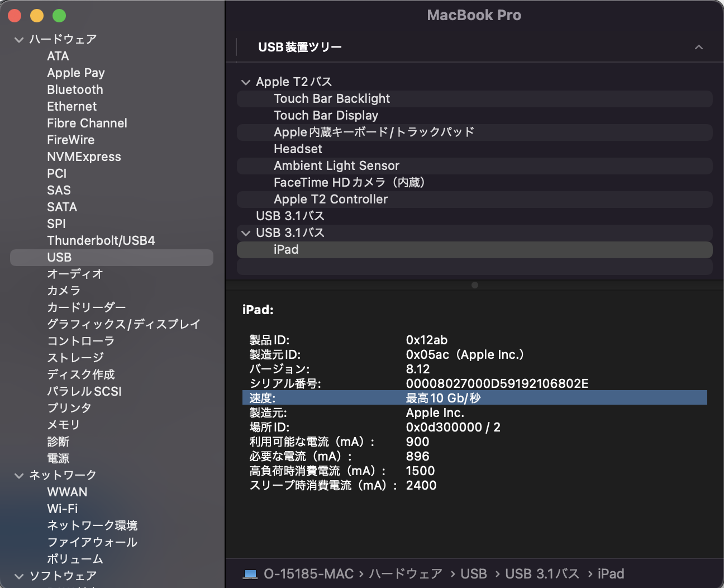Select Apple Pay in the sidebar

coord(76,73)
